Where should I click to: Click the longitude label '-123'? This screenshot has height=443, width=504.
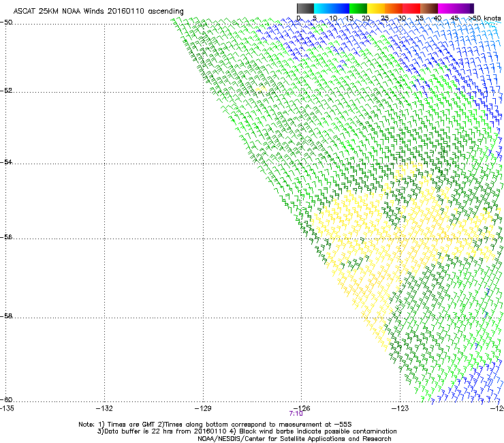tap(400, 408)
